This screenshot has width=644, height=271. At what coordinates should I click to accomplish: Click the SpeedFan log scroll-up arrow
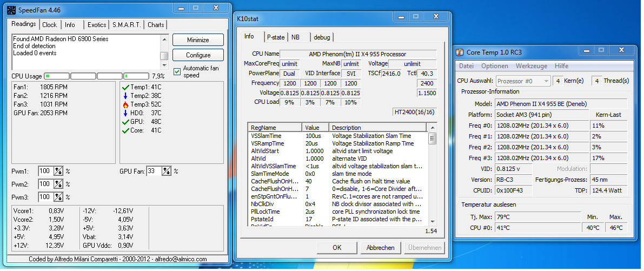point(164,39)
